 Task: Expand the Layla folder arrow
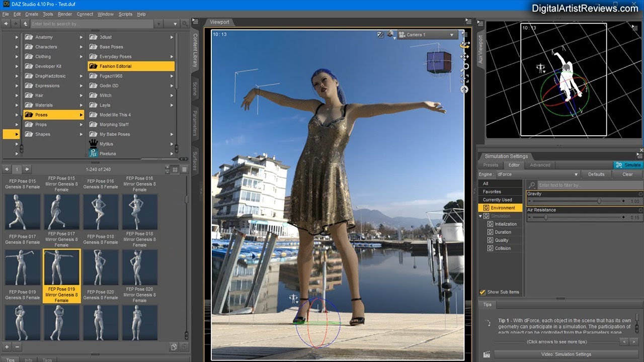point(172,105)
